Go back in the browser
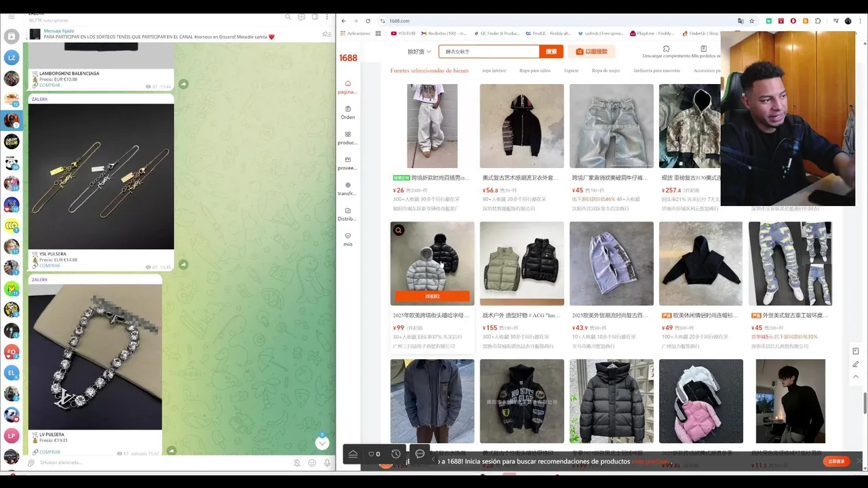The height and width of the screenshot is (488, 868). [x=344, y=21]
